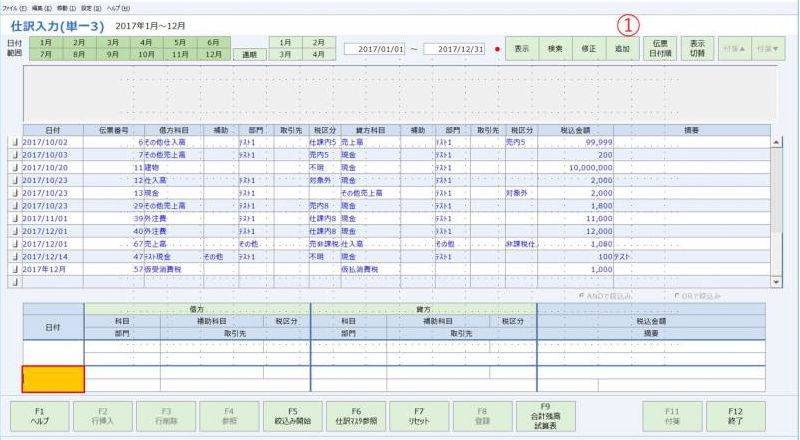
Task: Click F3 行削除 button
Action: click(x=166, y=417)
